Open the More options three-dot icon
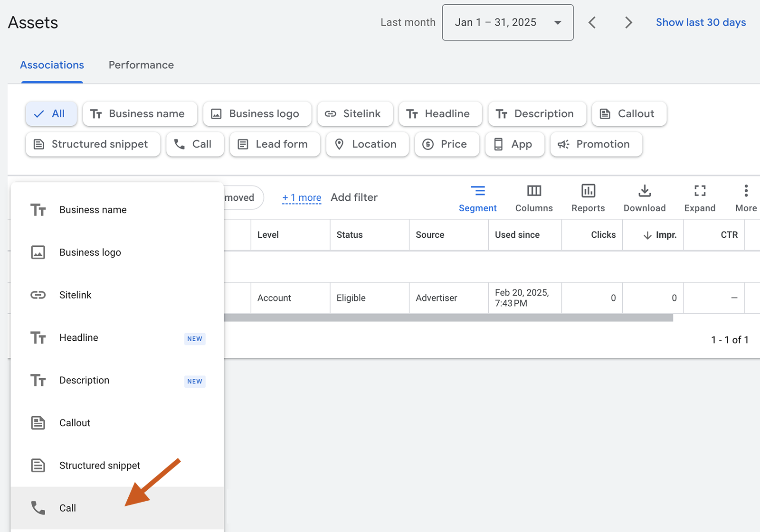Image resolution: width=760 pixels, height=532 pixels. point(746,198)
